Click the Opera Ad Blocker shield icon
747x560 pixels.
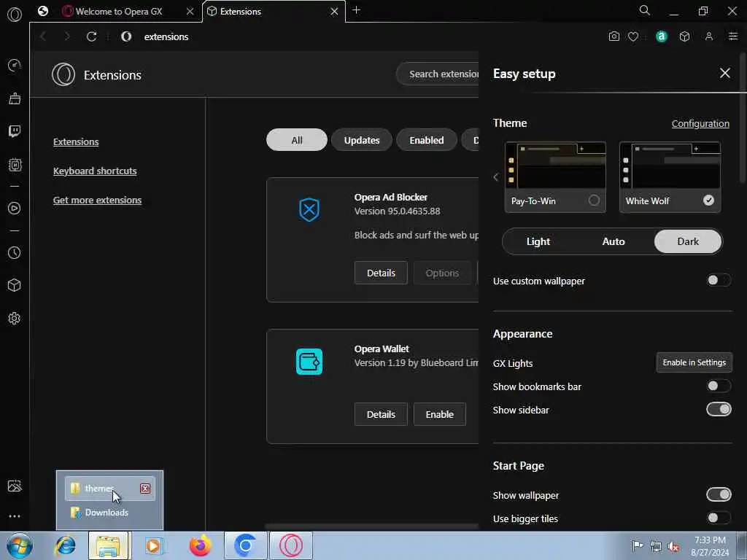309,210
